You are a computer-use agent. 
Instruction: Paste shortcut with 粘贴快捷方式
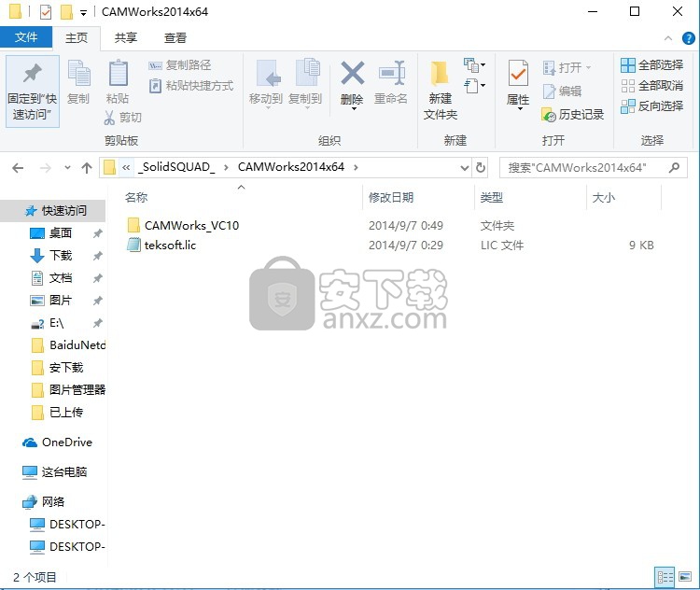point(190,85)
